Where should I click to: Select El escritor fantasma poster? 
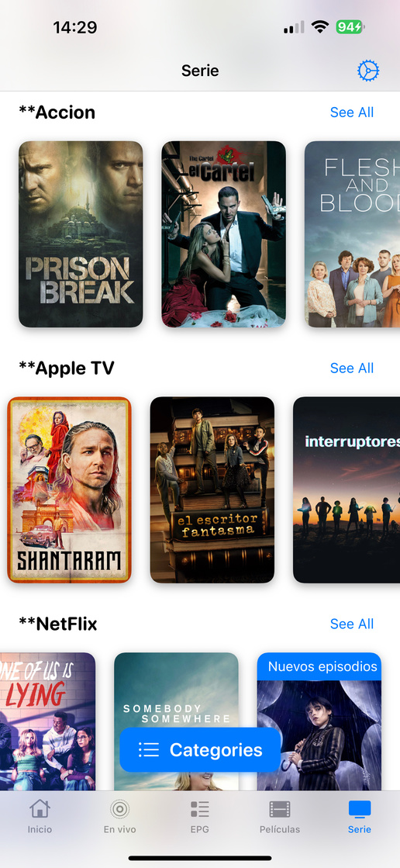[x=212, y=490]
